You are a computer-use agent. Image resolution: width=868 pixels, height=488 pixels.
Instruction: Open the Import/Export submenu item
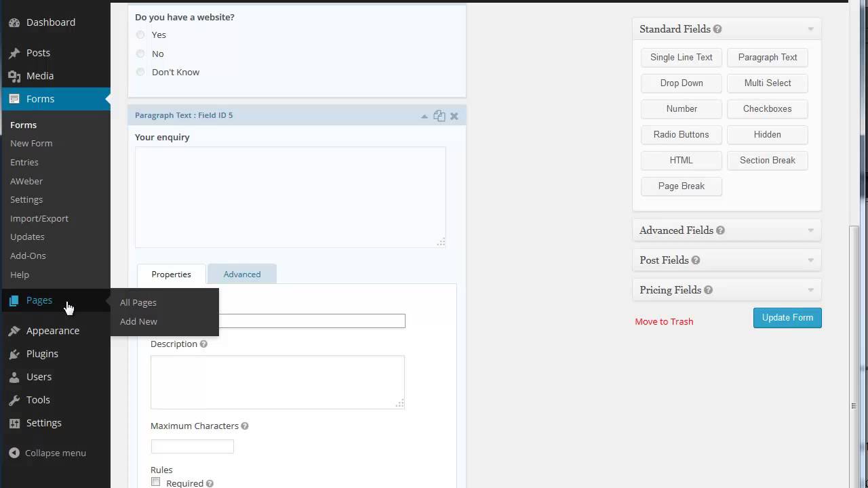tap(39, 219)
